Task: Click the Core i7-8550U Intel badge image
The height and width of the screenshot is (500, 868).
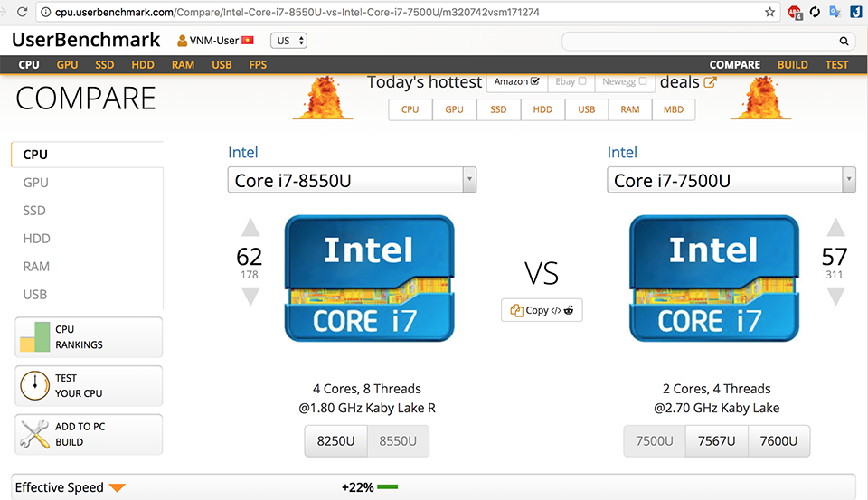Action: [369, 278]
